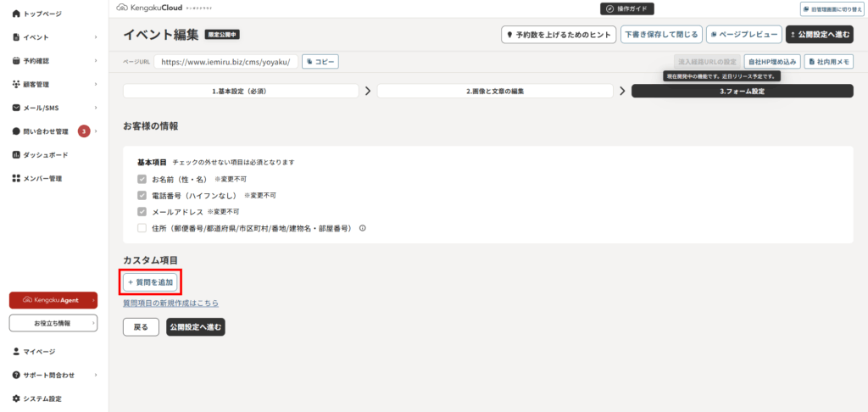Image resolution: width=868 pixels, height=412 pixels.
Task: Enable the 住所 address checkbox
Action: (x=142, y=227)
